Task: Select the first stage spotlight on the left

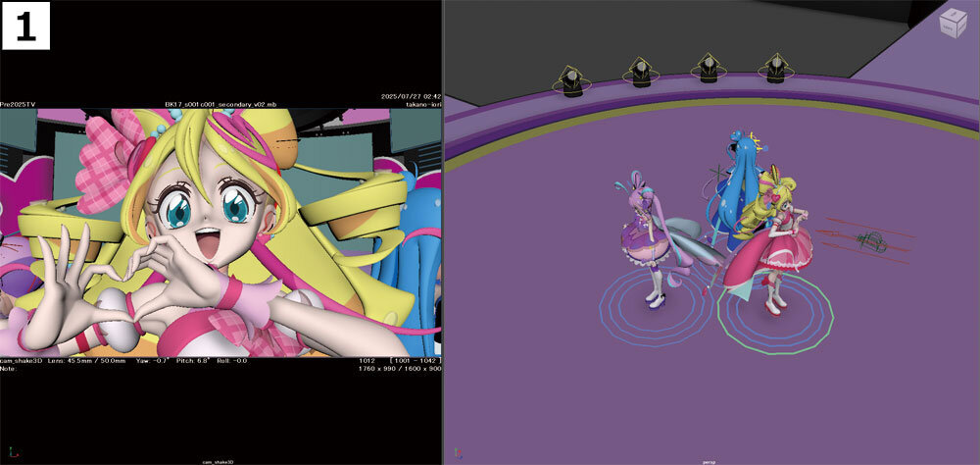Action: (570, 80)
